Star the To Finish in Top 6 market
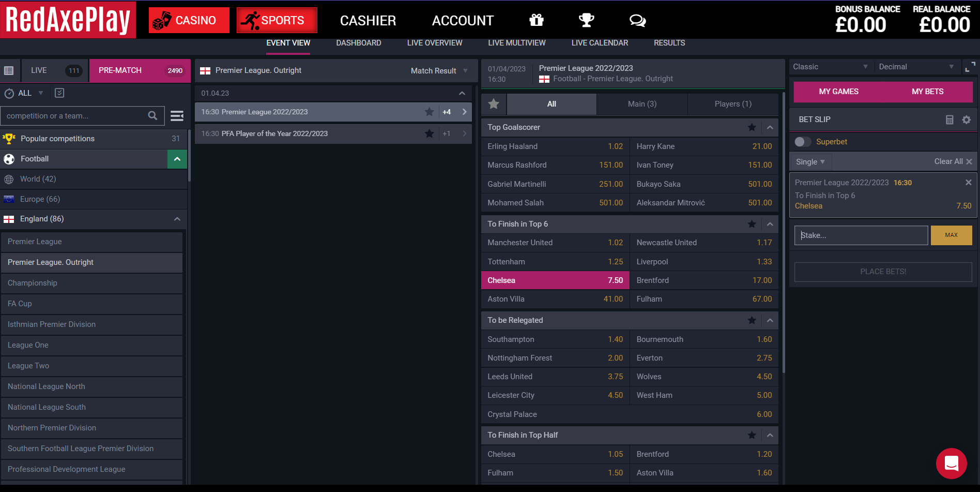This screenshot has width=980, height=492. coord(752,224)
